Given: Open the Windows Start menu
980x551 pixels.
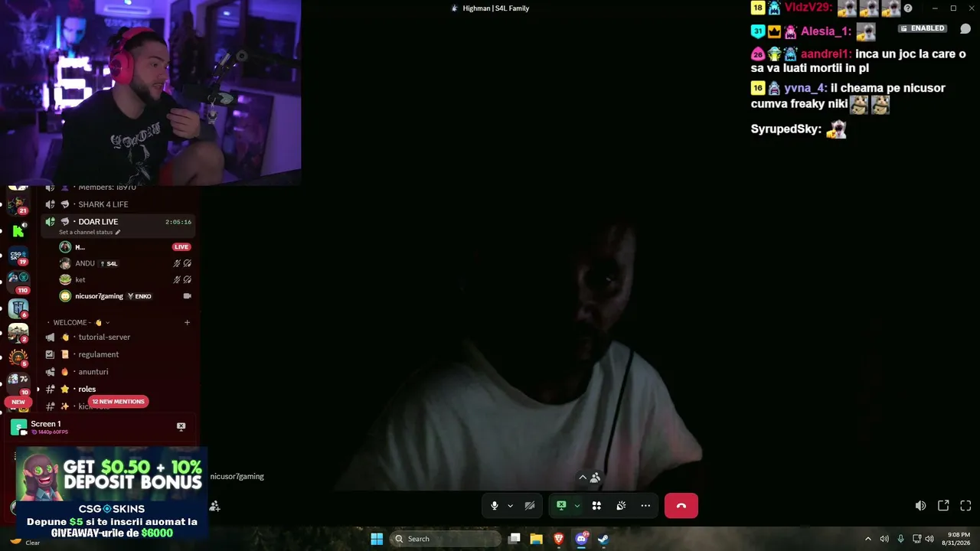Looking at the screenshot, I should pyautogui.click(x=377, y=539).
